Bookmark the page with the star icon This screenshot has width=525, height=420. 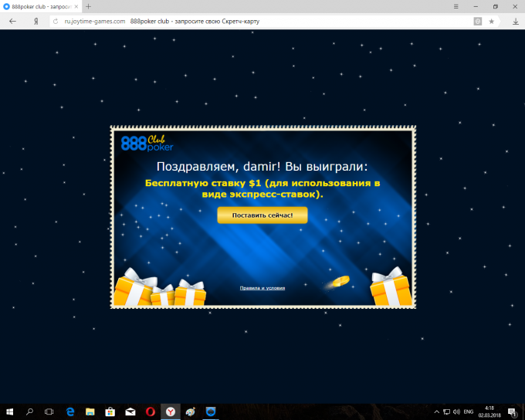491,22
